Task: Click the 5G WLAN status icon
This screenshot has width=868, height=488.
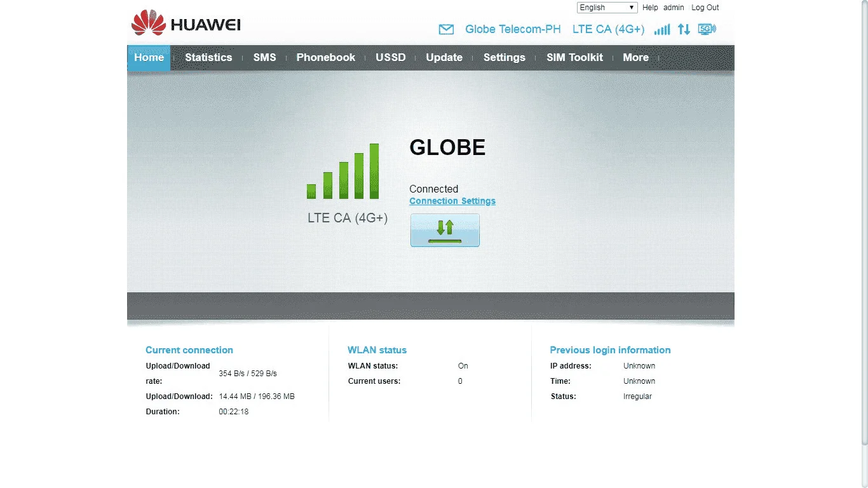Action: point(707,29)
